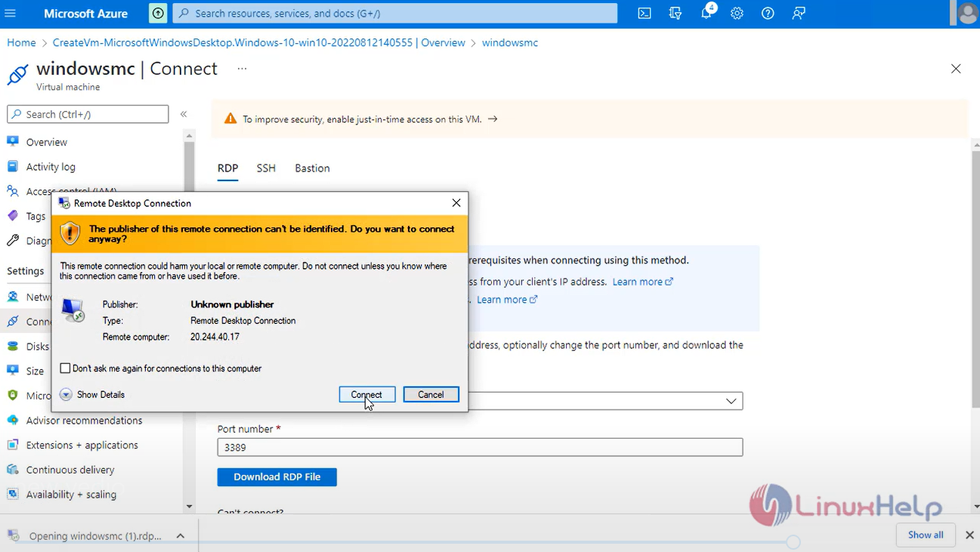This screenshot has height=552, width=980.
Task: Open Overview in the sidebar menu
Action: [47, 142]
